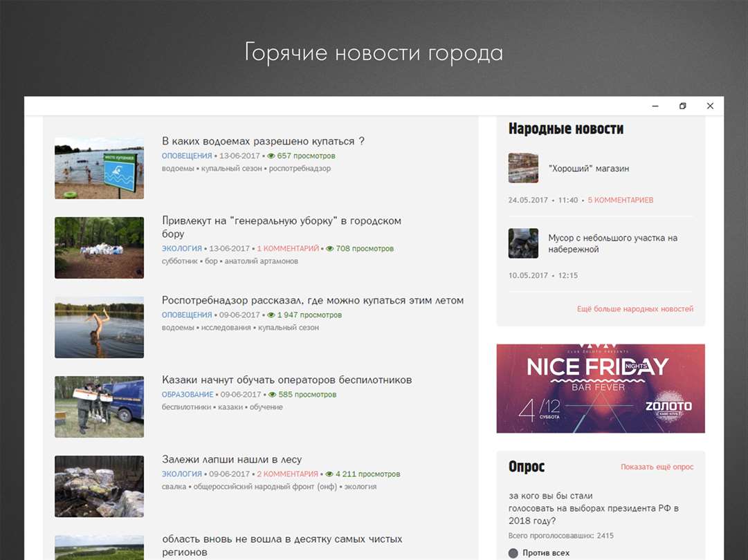Screen dimensions: 748x560
Task: Open 'Мусор с небольшого участка на набережной'
Action: tap(612, 243)
